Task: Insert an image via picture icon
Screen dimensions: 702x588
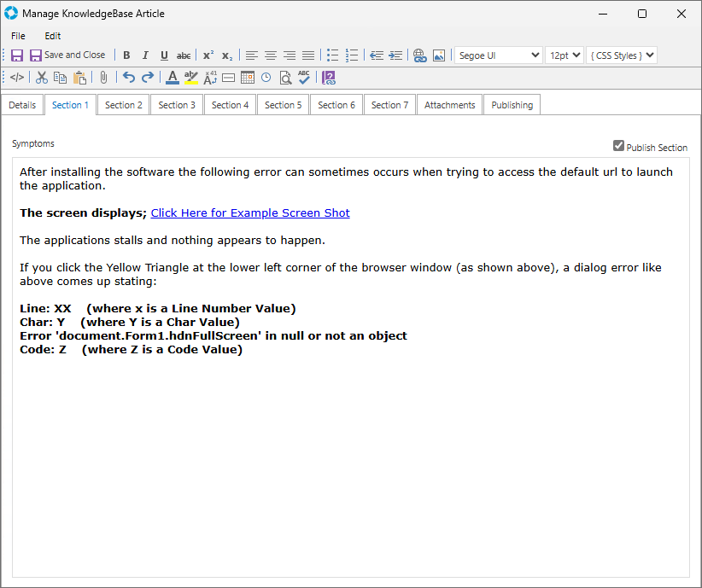Action: [439, 55]
